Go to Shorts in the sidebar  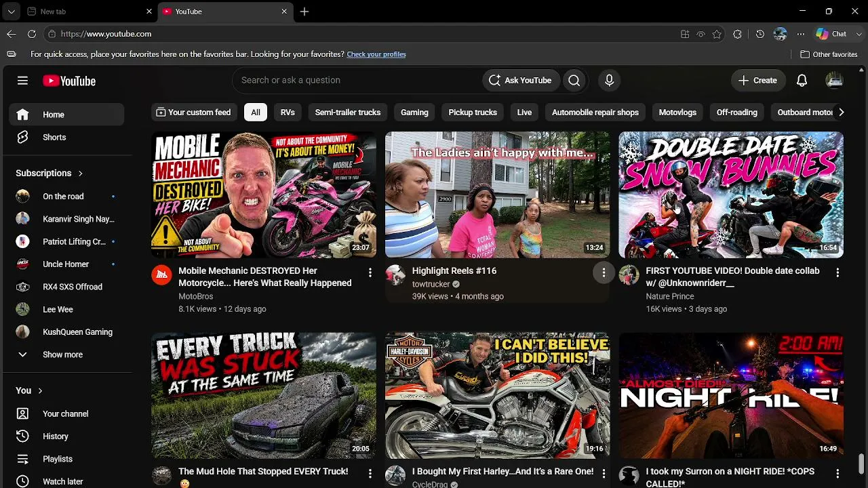click(x=66, y=138)
